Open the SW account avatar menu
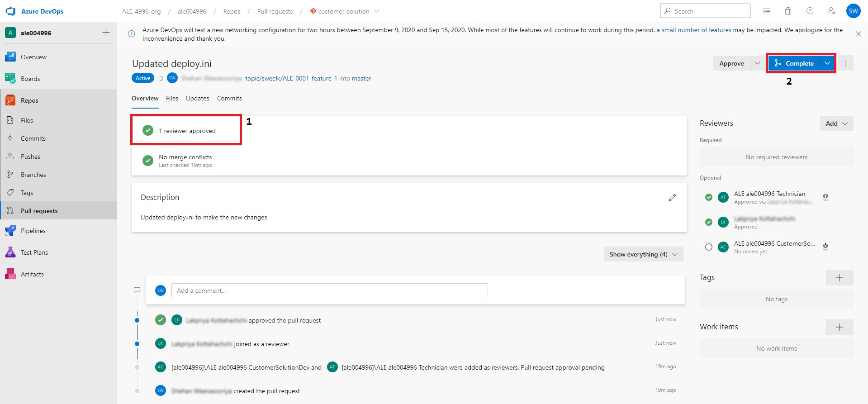868x404 pixels. [854, 11]
